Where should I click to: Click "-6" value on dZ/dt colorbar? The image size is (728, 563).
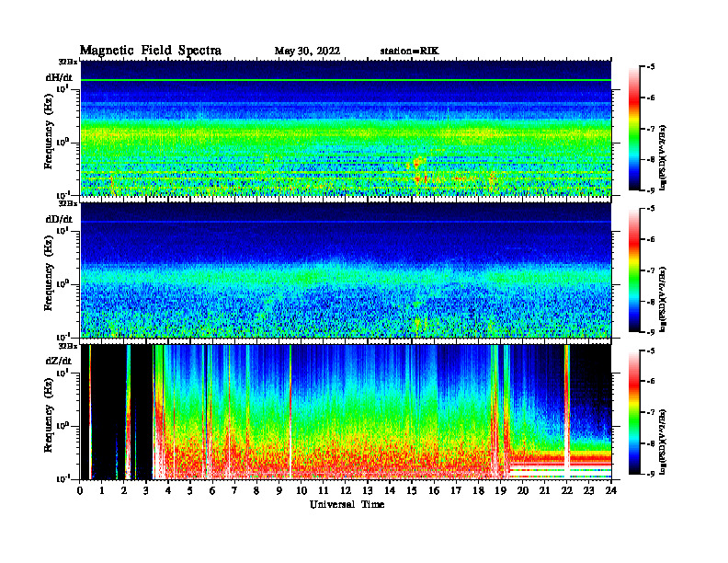pos(651,381)
